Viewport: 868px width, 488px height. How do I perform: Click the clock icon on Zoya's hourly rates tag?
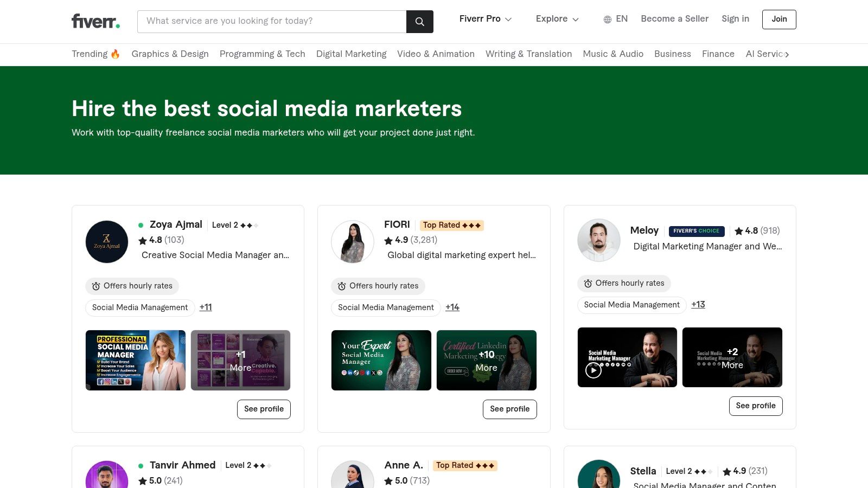pos(95,286)
